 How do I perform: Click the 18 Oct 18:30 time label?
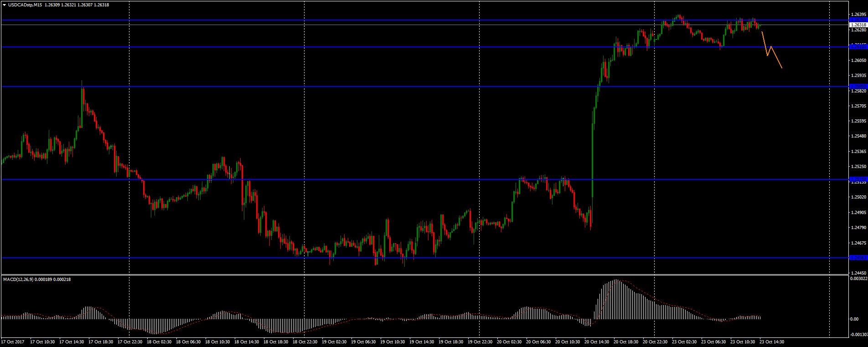click(276, 342)
